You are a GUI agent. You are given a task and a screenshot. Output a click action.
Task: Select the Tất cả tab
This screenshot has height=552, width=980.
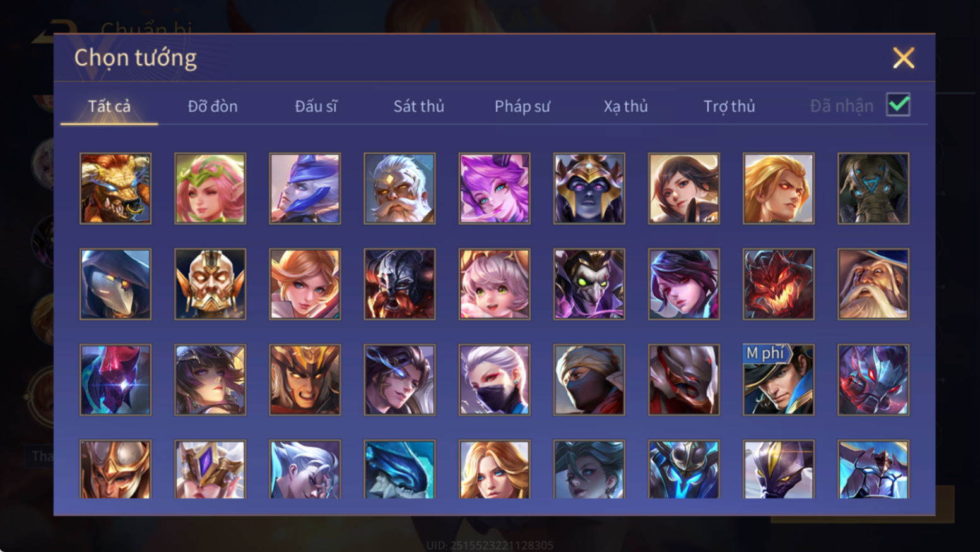pos(109,106)
